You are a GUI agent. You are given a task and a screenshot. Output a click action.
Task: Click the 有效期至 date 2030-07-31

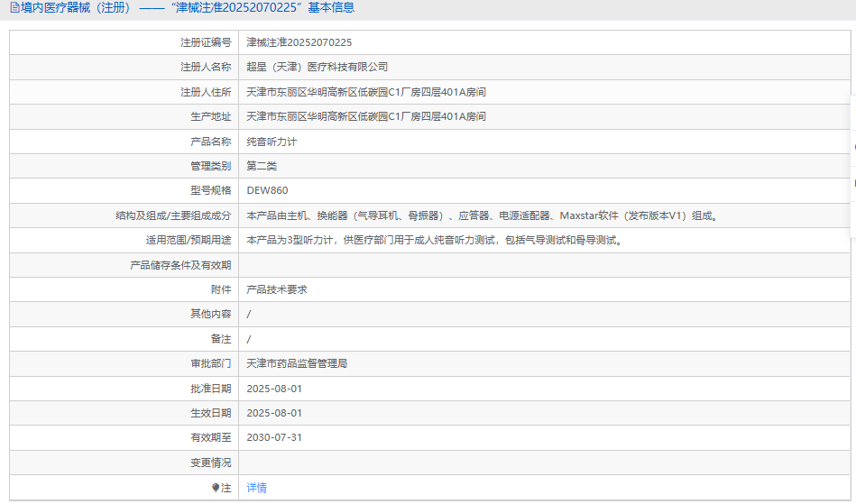tap(274, 437)
